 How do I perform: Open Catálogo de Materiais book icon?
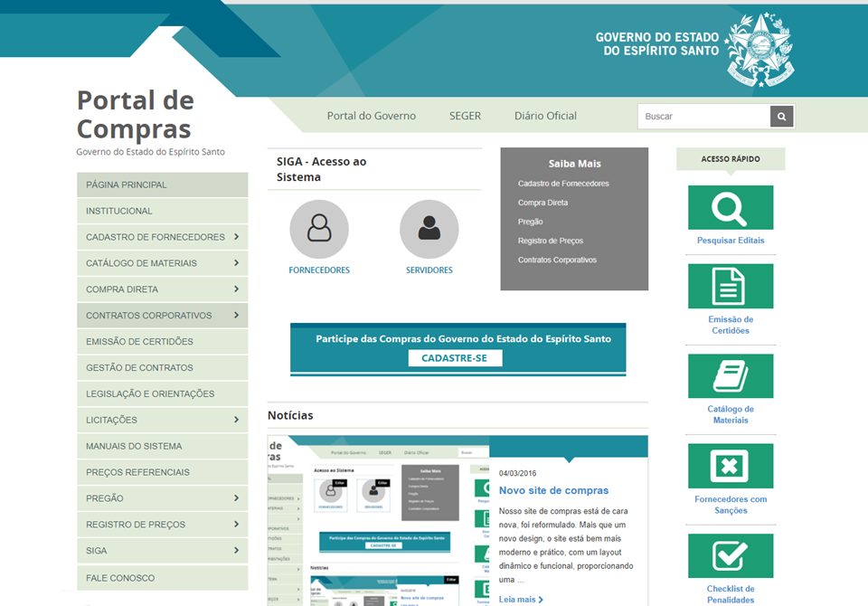730,375
